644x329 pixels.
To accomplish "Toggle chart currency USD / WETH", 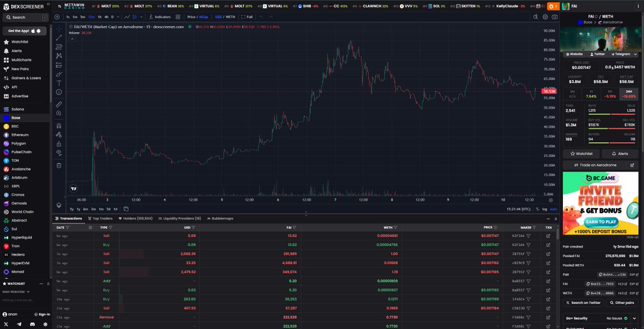I will pyautogui.click(x=225, y=17).
